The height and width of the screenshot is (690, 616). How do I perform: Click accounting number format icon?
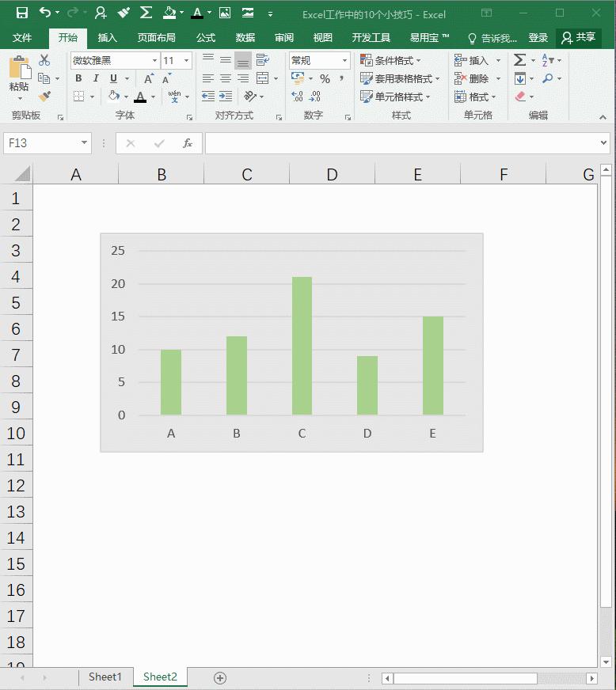298,78
